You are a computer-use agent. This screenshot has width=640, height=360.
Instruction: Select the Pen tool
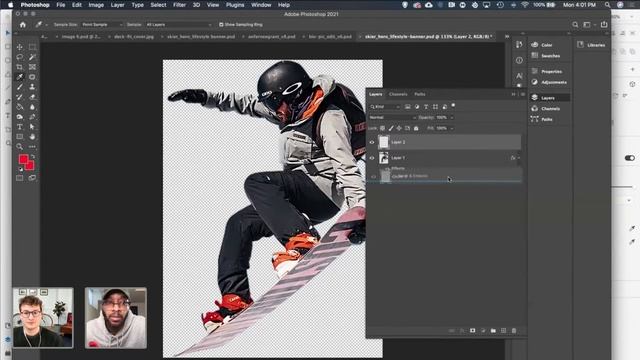[x=32, y=117]
